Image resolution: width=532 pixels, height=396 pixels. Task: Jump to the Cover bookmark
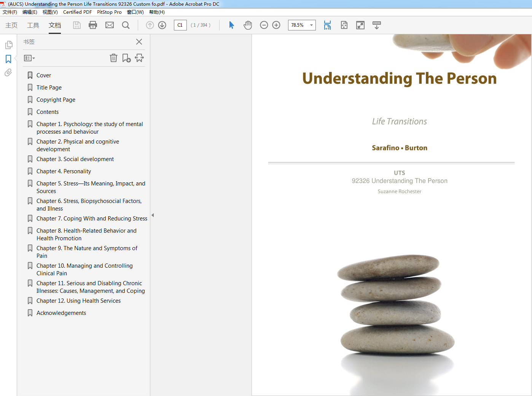(44, 75)
